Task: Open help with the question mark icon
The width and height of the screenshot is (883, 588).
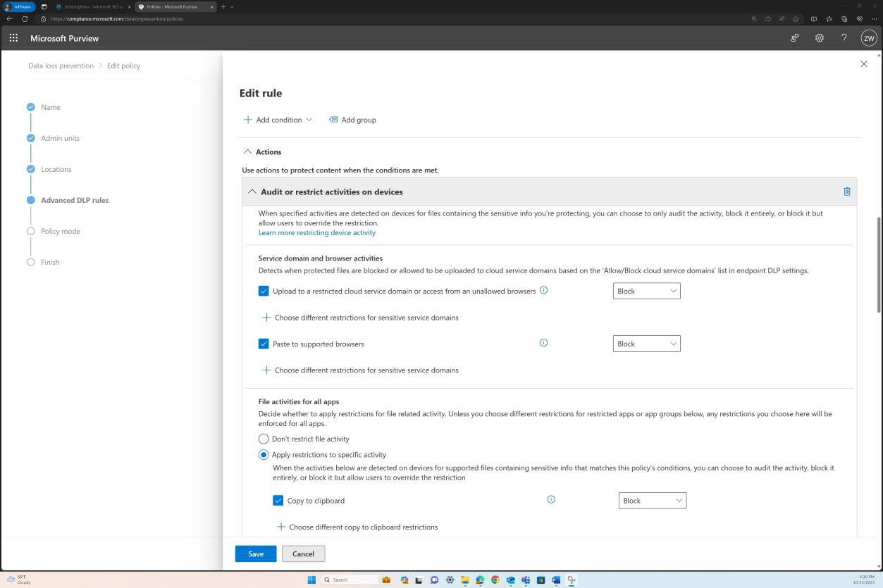Action: 844,38
